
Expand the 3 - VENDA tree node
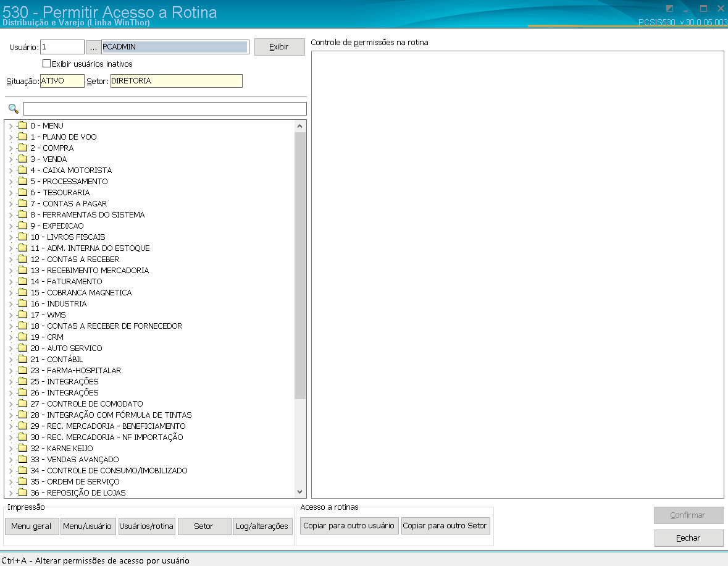(x=10, y=159)
